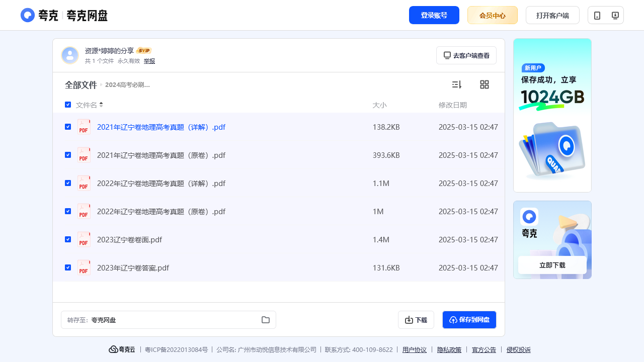Screen dimensions: 644x362
Task: Click PDF icon of 2021年辽宁卷地理高考真题（原卷）
Action: click(84, 155)
